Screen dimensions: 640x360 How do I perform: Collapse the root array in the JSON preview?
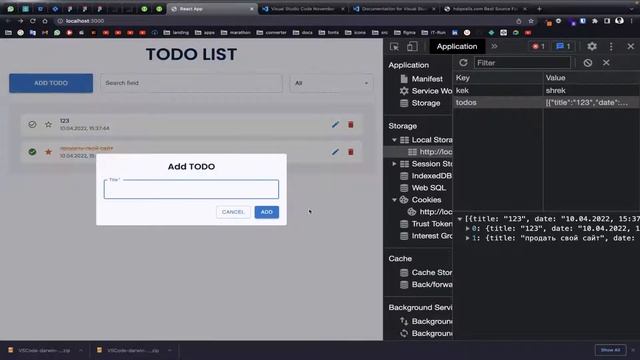pos(460,219)
